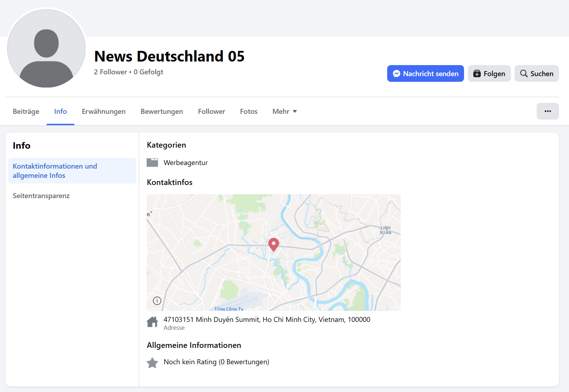Click the Adresse label under the address
This screenshot has width=569, height=392.
click(x=174, y=328)
